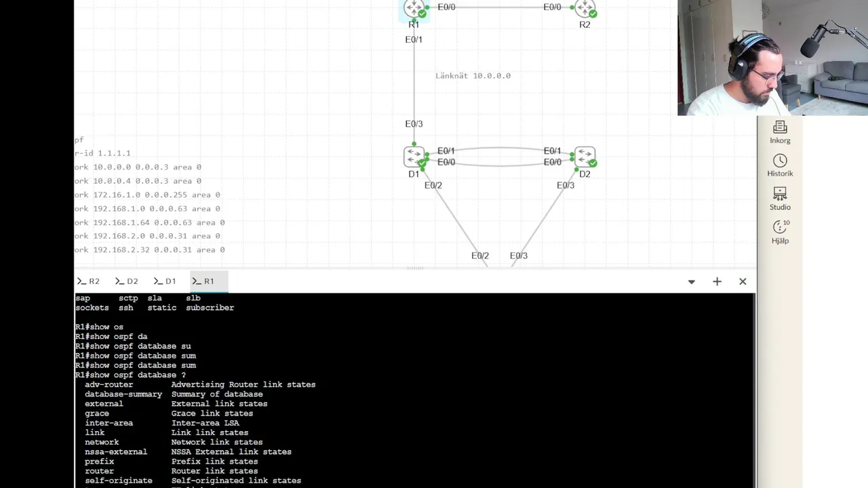The width and height of the screenshot is (868, 488).
Task: Click the 'r-id 1.1.1.1' note line
Action: (102, 153)
